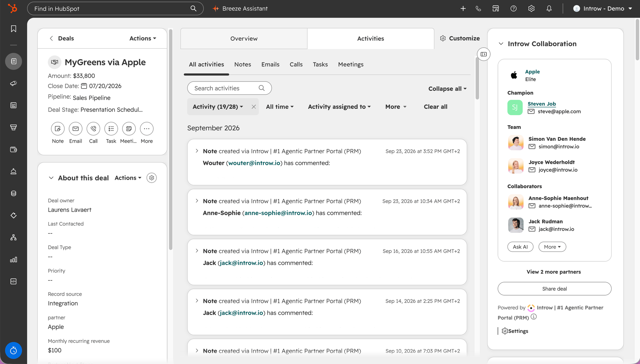Open the About this deal settings gear
Viewport: 640px width, 364px height.
tap(152, 178)
